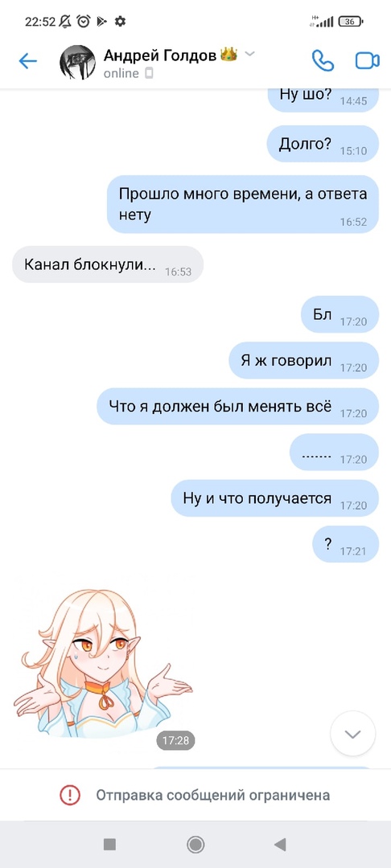Select the message 'Прошло много времени, а ответа нету'
The height and width of the screenshot is (868, 391).
[243, 204]
